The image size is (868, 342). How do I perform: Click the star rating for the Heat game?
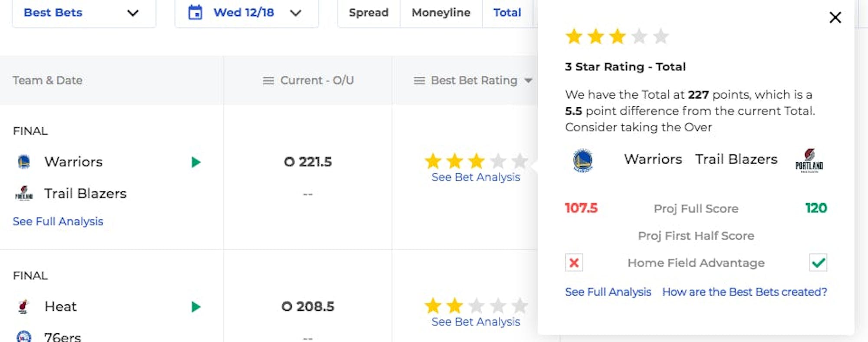click(476, 306)
